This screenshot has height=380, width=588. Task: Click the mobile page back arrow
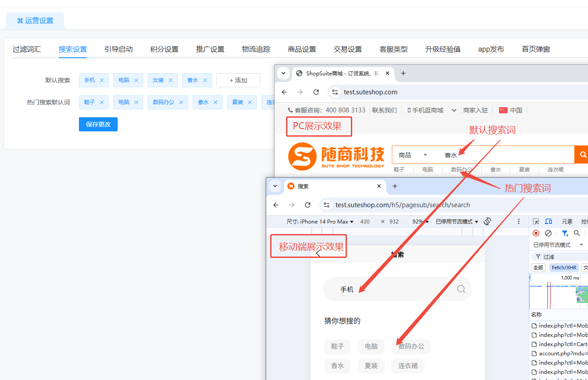(318, 253)
